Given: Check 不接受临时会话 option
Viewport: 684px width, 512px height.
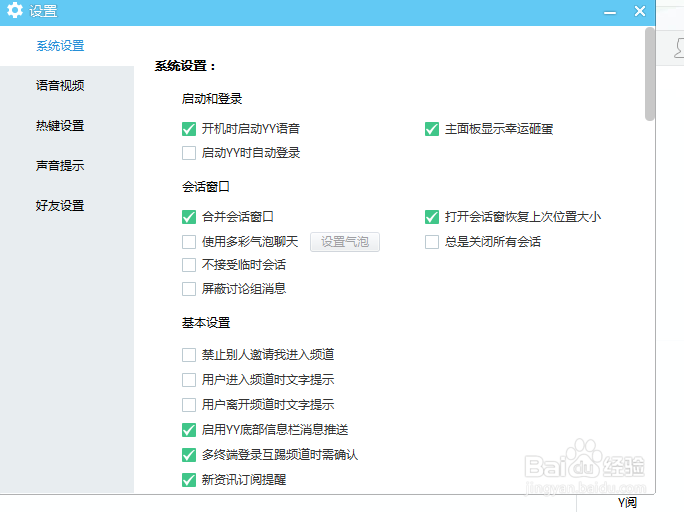Looking at the screenshot, I should [x=189, y=265].
